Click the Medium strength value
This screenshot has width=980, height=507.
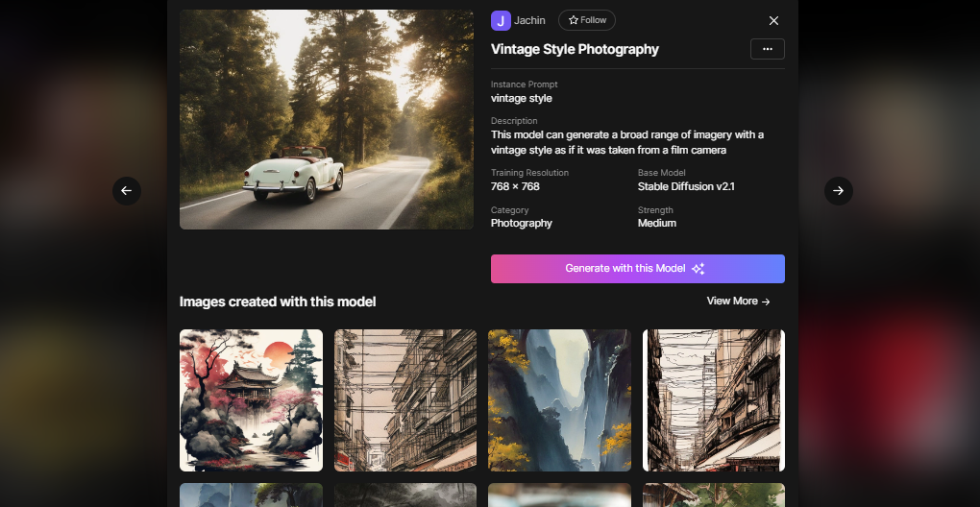(657, 224)
